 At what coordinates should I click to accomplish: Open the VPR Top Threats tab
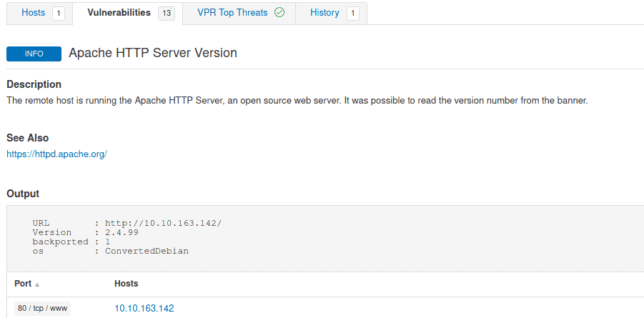(x=239, y=13)
